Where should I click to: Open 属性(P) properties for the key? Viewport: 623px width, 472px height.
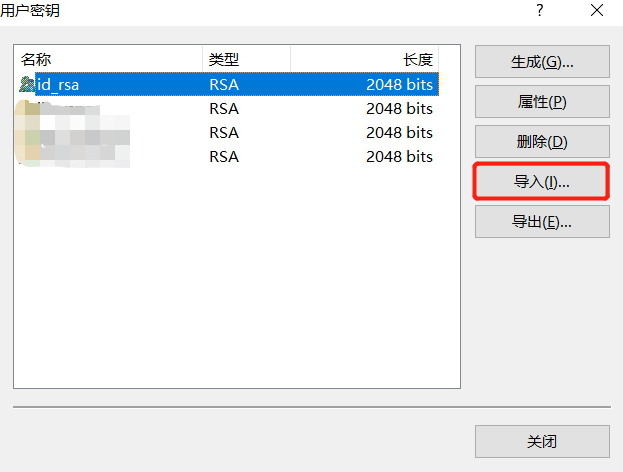point(542,102)
